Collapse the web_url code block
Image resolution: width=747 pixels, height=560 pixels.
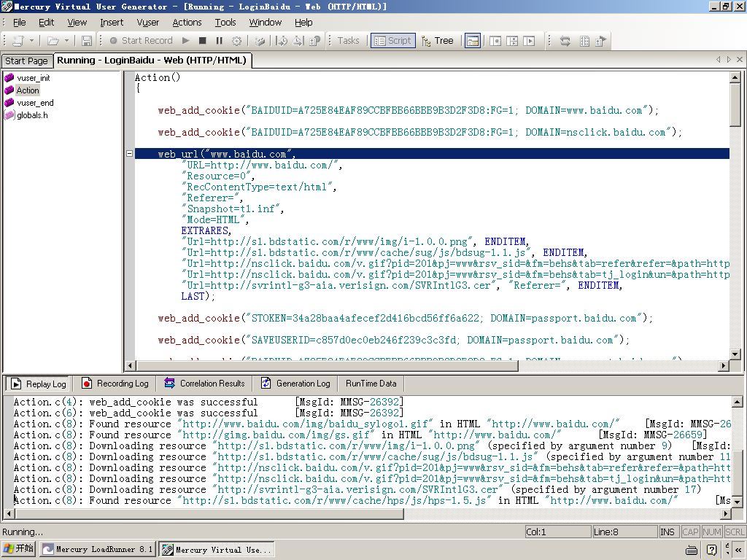coord(129,153)
